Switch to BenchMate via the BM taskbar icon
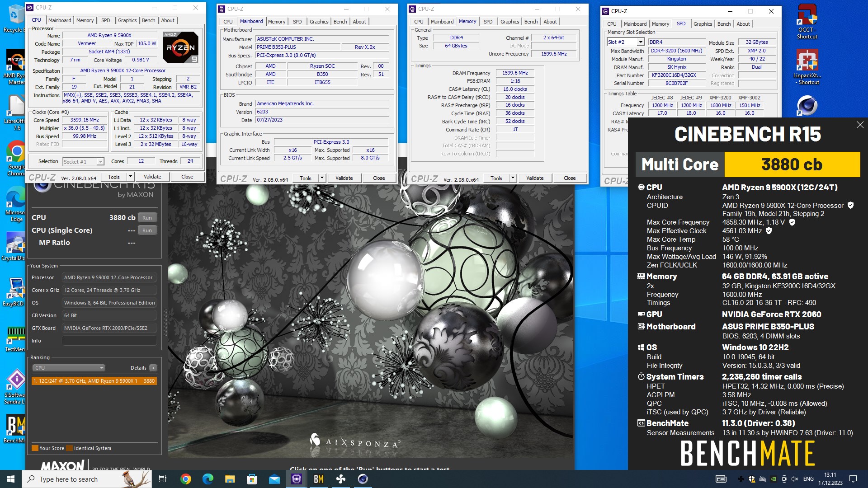The height and width of the screenshot is (488, 868). (319, 479)
